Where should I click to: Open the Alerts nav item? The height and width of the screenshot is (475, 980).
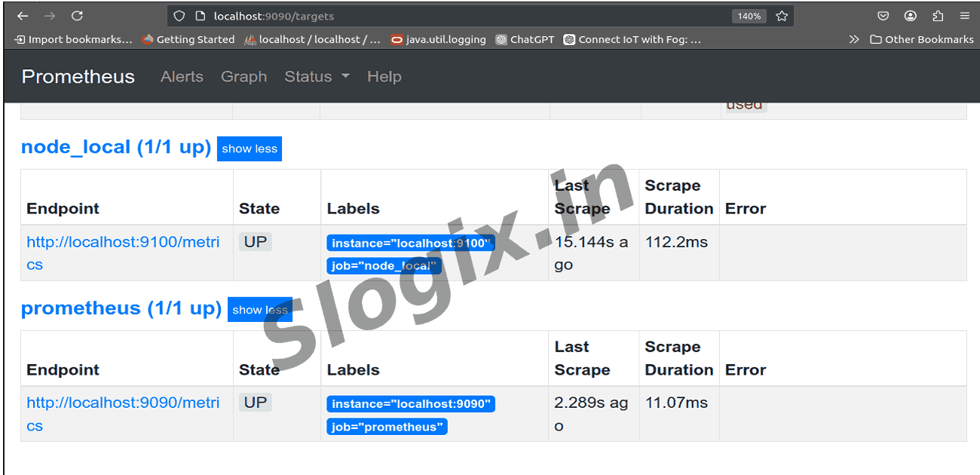[182, 76]
